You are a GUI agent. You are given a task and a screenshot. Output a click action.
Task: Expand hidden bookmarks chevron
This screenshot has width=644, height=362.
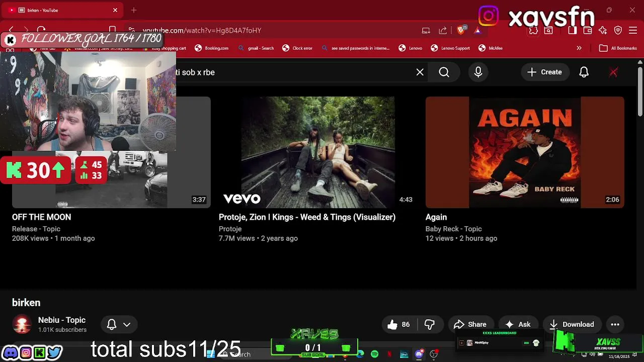579,48
